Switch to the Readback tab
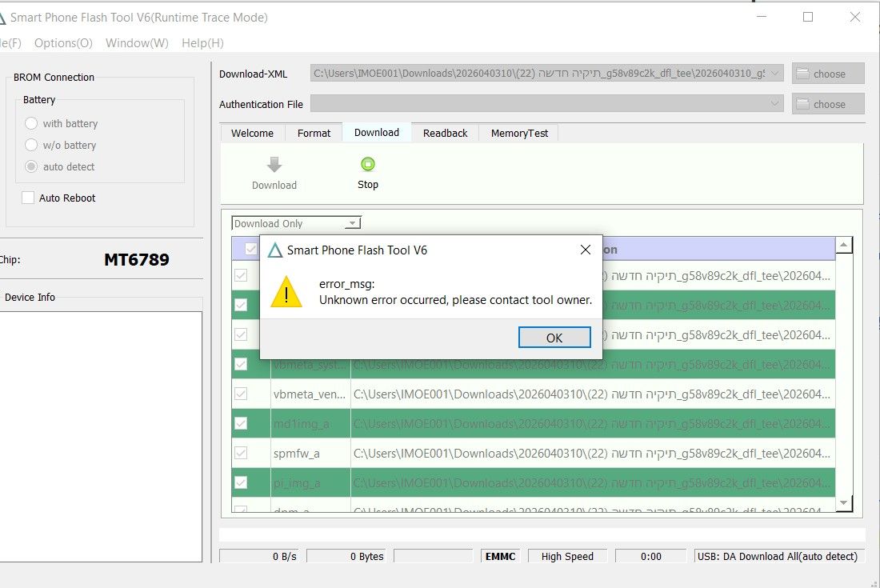This screenshot has width=880, height=588. (x=445, y=133)
